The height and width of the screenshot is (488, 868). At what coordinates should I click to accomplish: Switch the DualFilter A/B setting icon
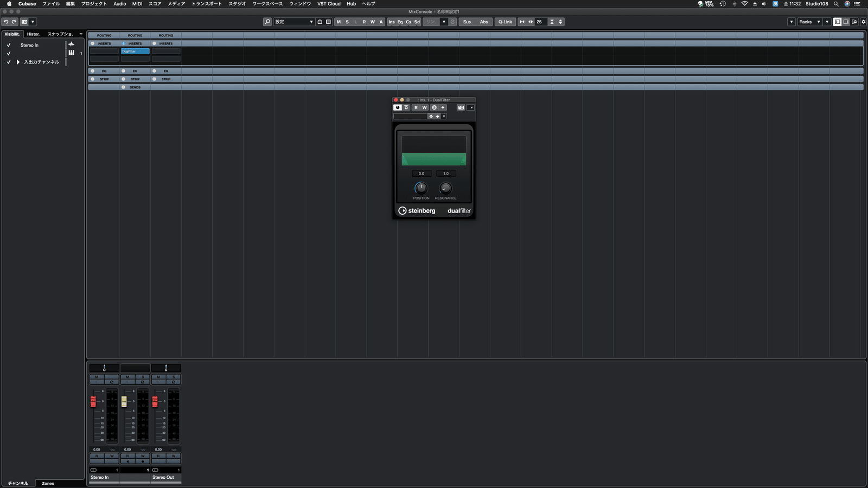pos(434,107)
